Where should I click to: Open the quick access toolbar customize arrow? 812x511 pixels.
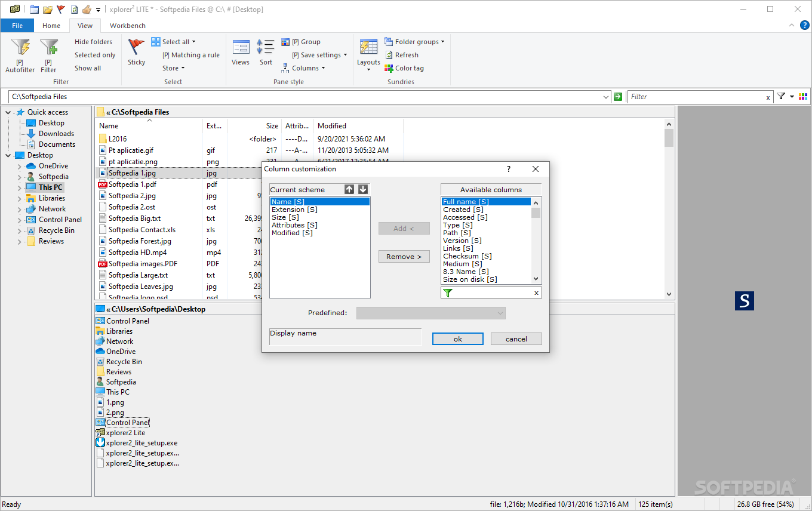click(98, 10)
